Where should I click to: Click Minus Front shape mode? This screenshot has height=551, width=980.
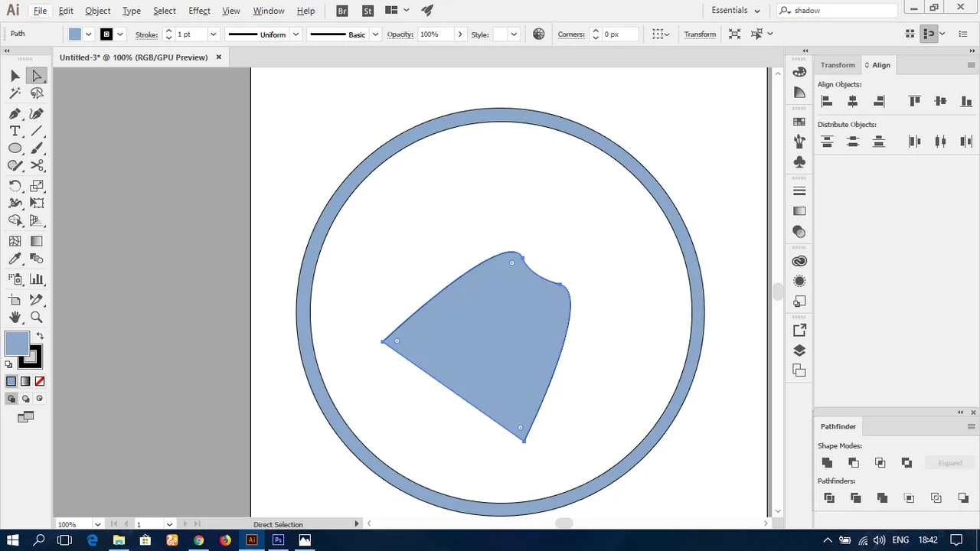point(854,463)
